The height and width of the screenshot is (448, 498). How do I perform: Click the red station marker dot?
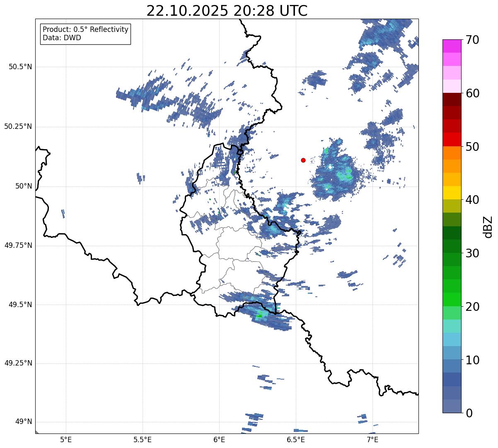303,160
